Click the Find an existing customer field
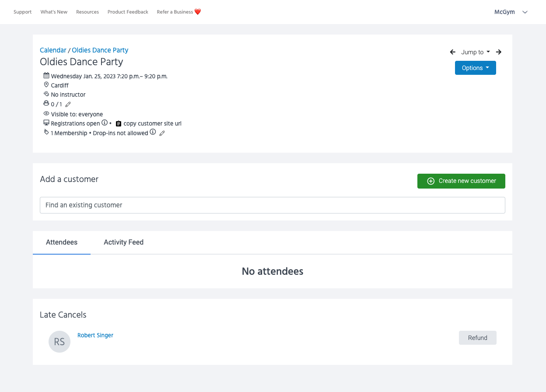This screenshot has width=546, height=392. coord(272,205)
